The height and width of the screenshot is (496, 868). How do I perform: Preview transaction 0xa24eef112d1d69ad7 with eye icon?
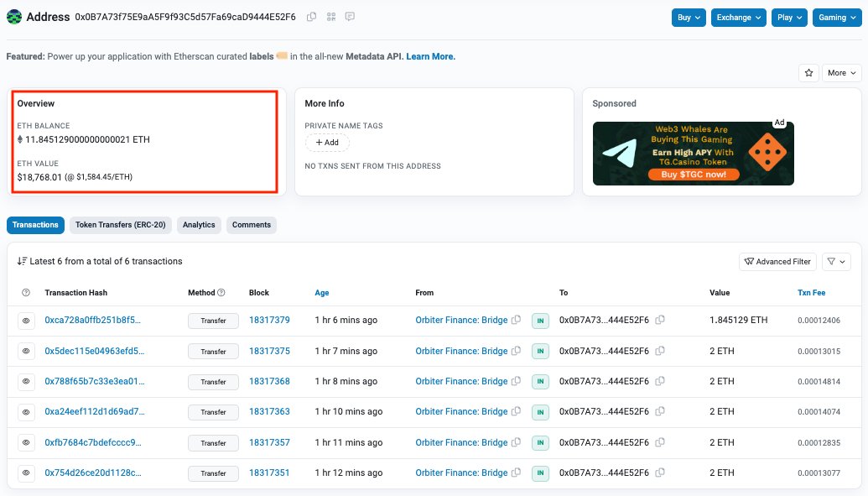pos(26,412)
